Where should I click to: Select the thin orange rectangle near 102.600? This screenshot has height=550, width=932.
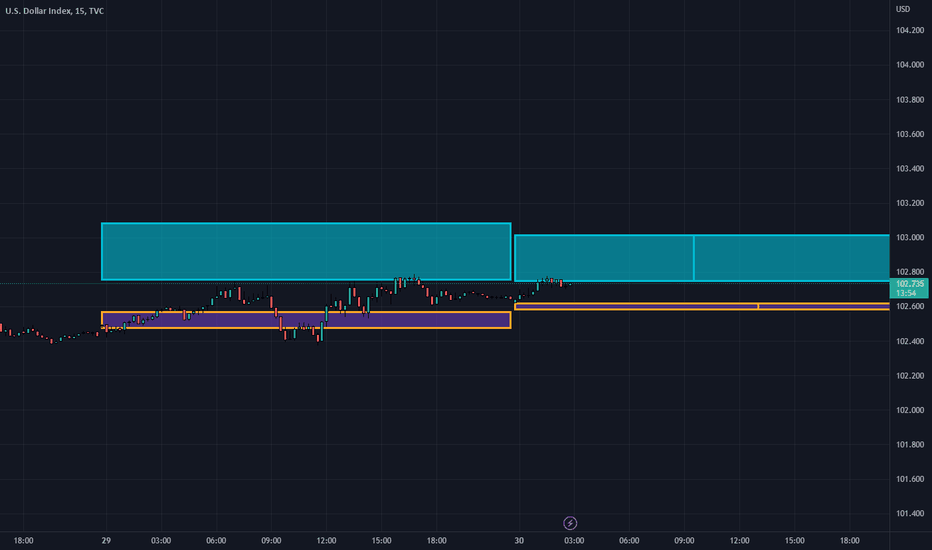pos(701,306)
